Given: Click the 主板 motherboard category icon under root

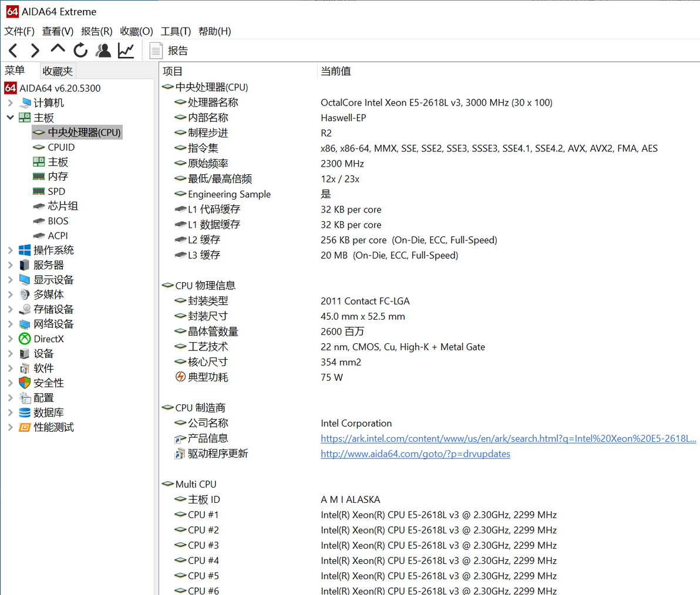Looking at the screenshot, I should click(25, 118).
